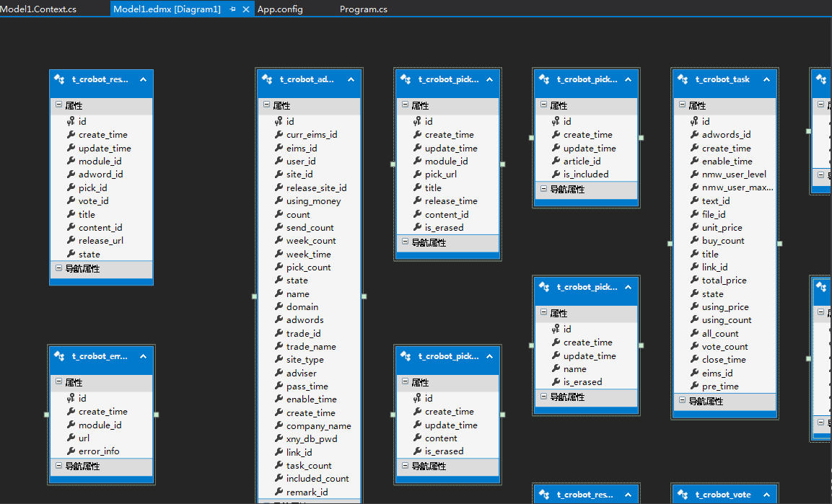Click the wrench icon beside remark_id
Image resolution: width=832 pixels, height=504 pixels.
[x=279, y=492]
